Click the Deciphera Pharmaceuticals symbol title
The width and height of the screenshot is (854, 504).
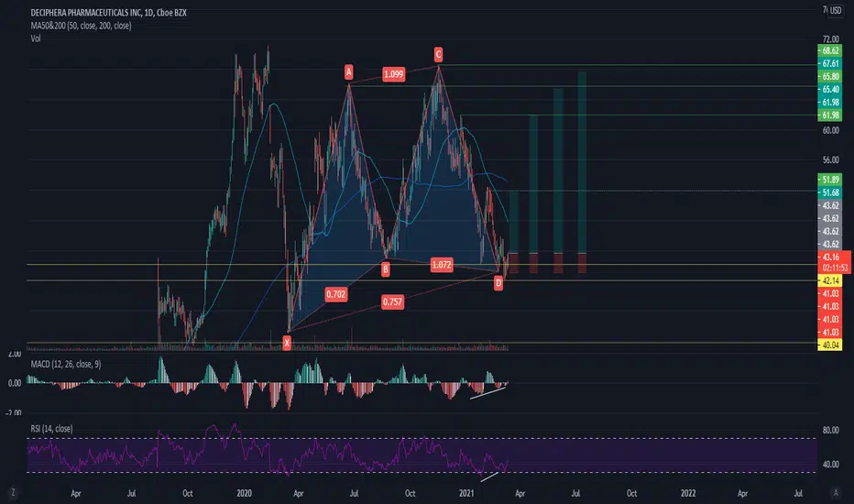[108, 13]
